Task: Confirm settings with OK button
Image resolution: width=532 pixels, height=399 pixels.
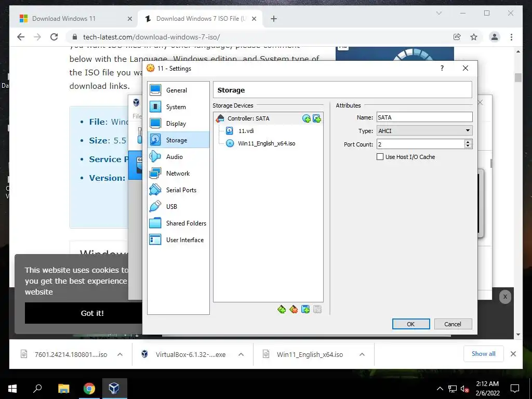Action: tap(411, 324)
